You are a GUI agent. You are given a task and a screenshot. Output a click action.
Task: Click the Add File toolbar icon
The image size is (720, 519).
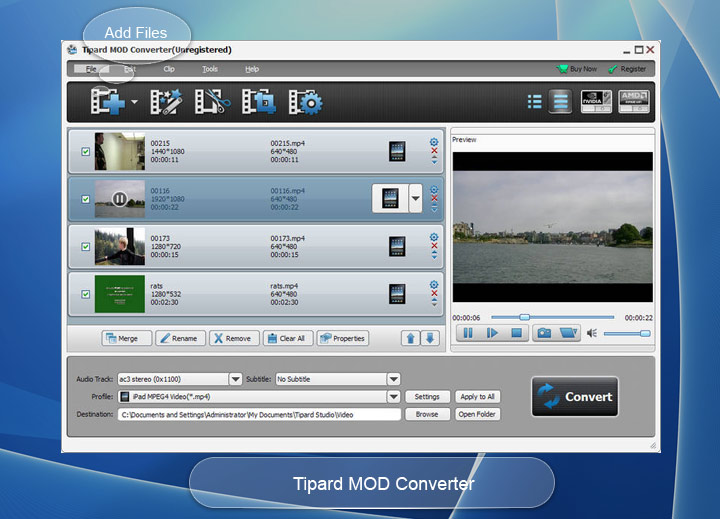(107, 102)
